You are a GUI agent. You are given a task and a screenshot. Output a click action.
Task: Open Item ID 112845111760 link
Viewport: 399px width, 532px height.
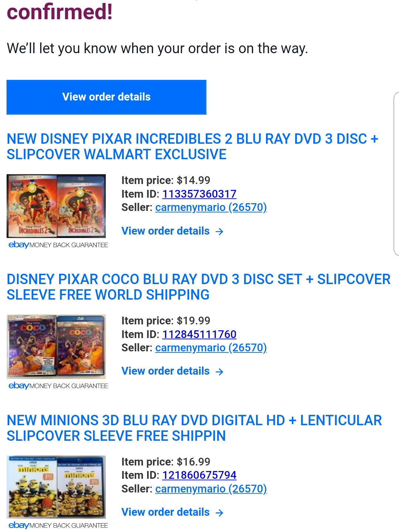coord(199,334)
